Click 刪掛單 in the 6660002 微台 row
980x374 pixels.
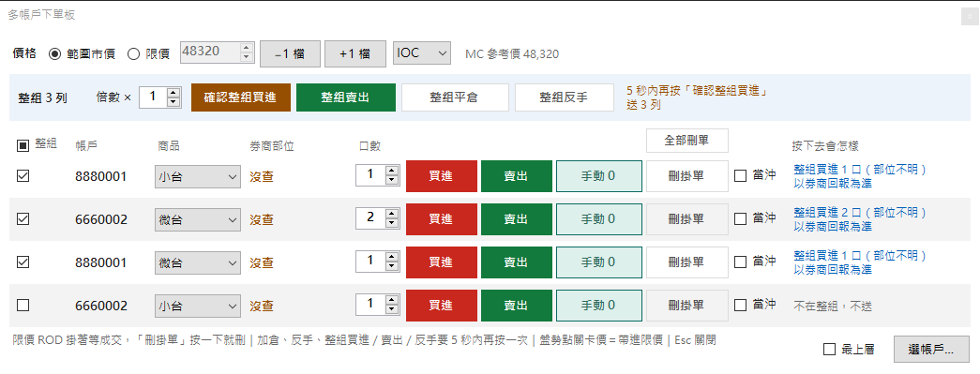tap(686, 219)
